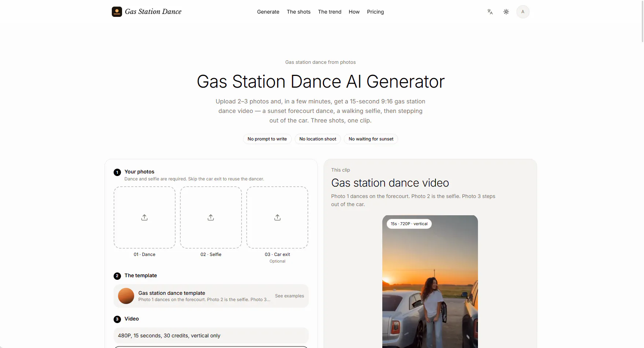The image size is (644, 348).
Task: Click the '03 · Car exit' label
Action: (277, 254)
